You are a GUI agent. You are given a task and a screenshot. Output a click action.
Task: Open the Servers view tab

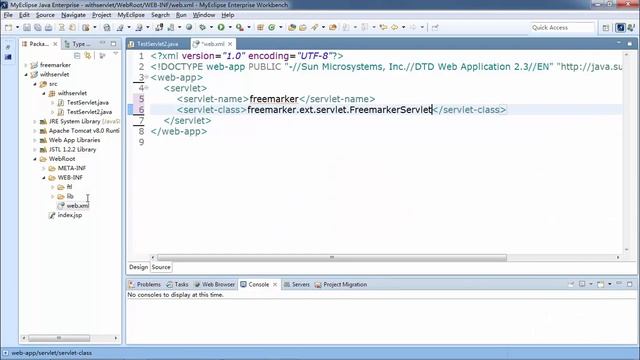297,284
